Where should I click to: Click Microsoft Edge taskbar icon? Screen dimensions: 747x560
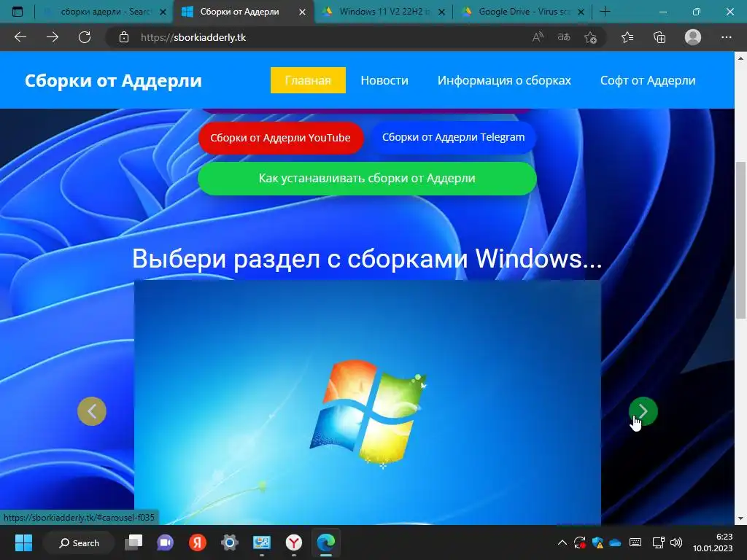point(326,542)
